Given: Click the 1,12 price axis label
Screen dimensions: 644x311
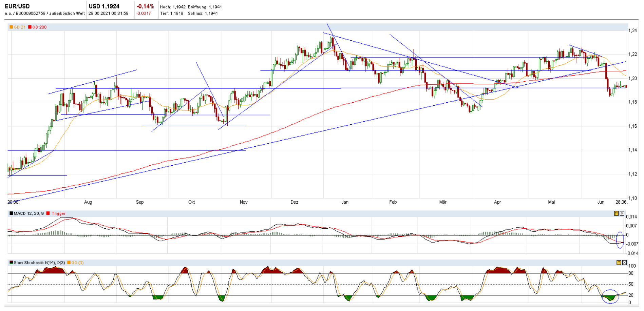Looking at the screenshot, I should tap(632, 174).
